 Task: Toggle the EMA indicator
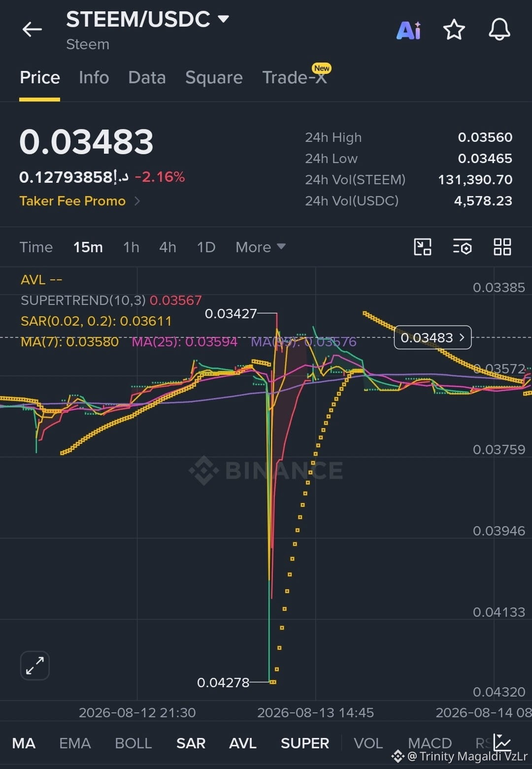click(75, 743)
